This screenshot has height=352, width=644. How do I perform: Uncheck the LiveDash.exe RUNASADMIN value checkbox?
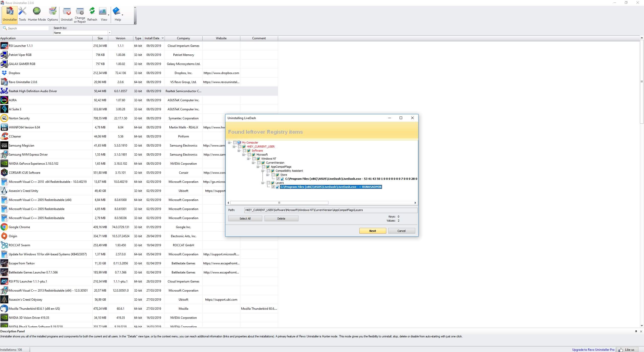(273, 187)
